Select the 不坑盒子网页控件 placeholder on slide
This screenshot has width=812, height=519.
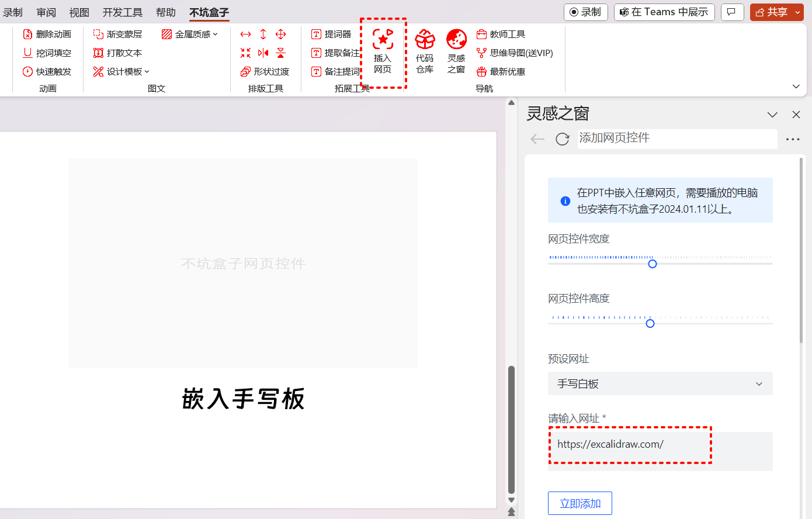tap(243, 264)
